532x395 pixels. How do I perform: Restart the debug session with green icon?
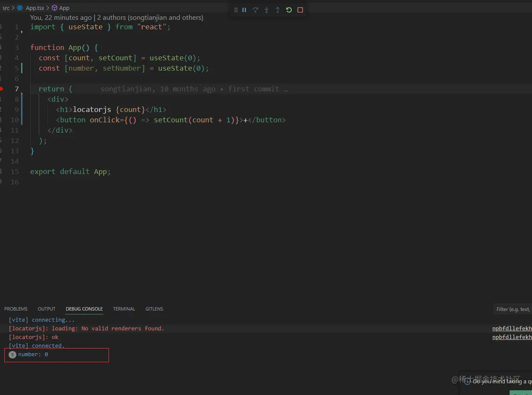(289, 10)
